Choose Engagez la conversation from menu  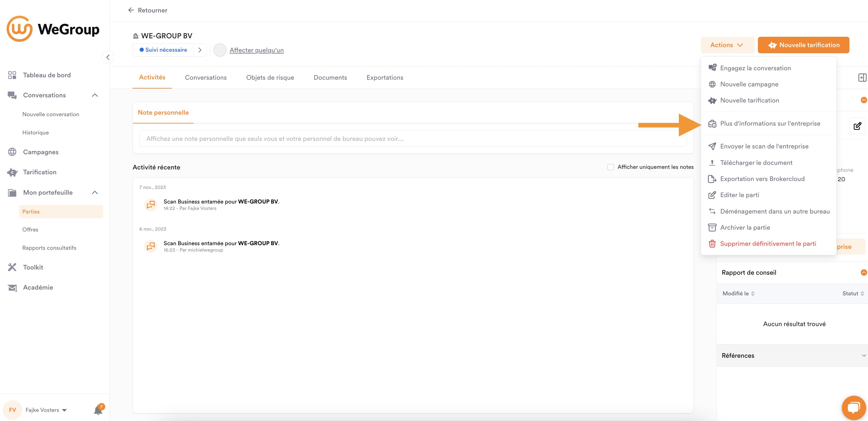(769, 68)
